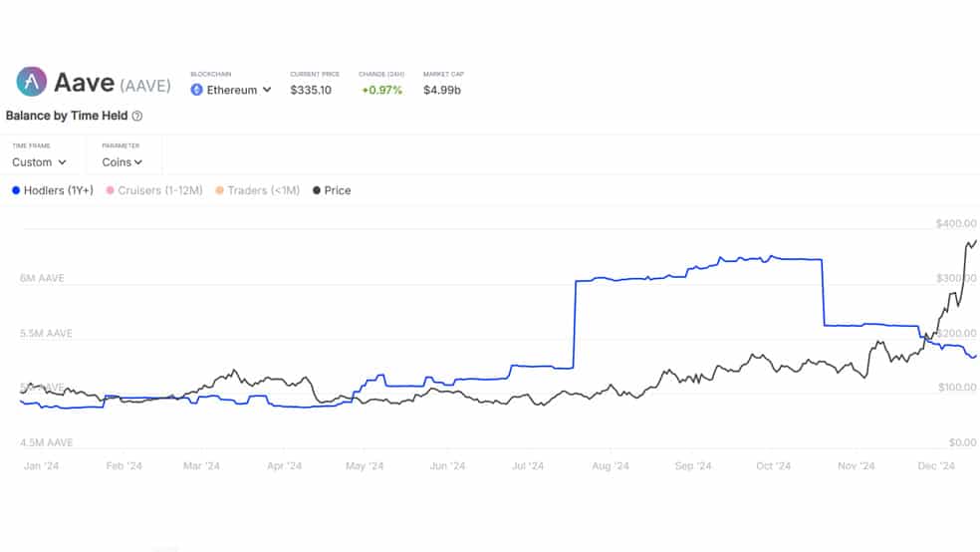This screenshot has height=552, width=980.
Task: Toggle the Price legend series
Action: (x=332, y=190)
